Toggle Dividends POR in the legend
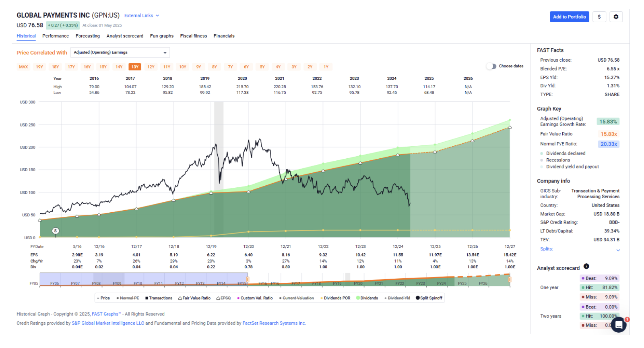The width and height of the screenshot is (644, 348). (x=335, y=298)
